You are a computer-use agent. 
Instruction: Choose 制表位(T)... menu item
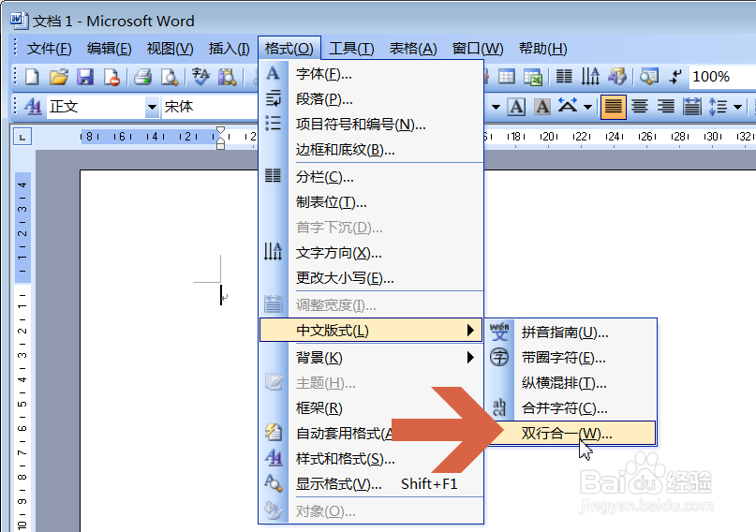(371, 202)
